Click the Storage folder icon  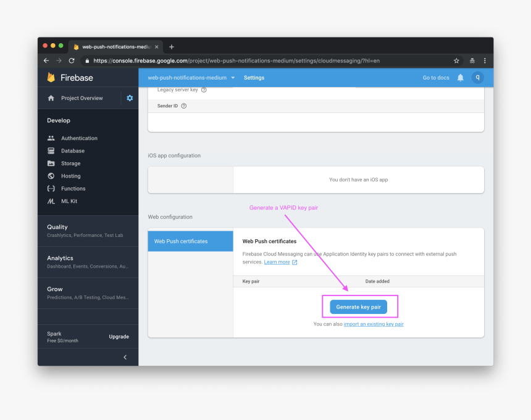[51, 163]
